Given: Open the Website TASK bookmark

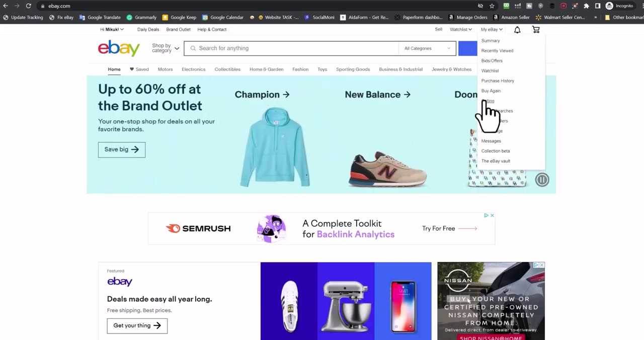Looking at the screenshot, I should click(x=278, y=18).
